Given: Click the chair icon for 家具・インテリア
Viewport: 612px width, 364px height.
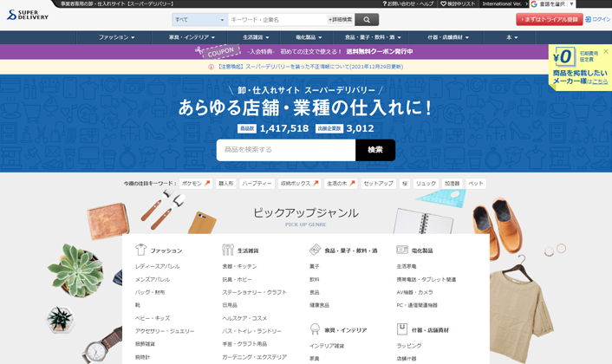Looking at the screenshot, I should [x=315, y=328].
